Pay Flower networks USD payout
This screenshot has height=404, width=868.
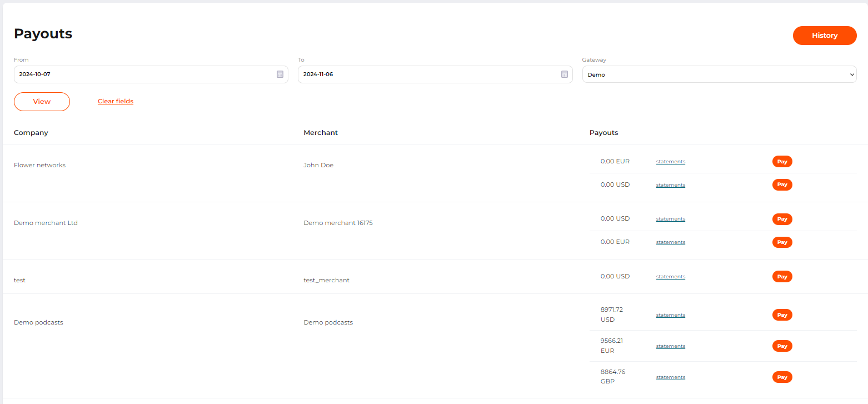[782, 184]
